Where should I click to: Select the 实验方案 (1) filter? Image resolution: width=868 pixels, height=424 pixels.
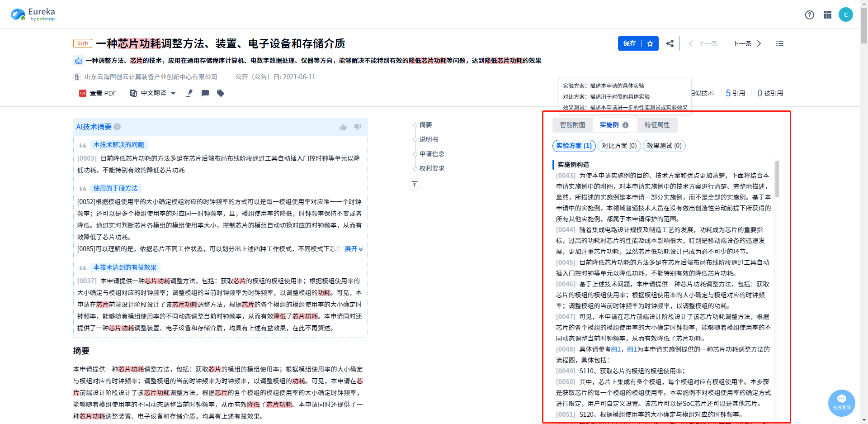pos(574,146)
